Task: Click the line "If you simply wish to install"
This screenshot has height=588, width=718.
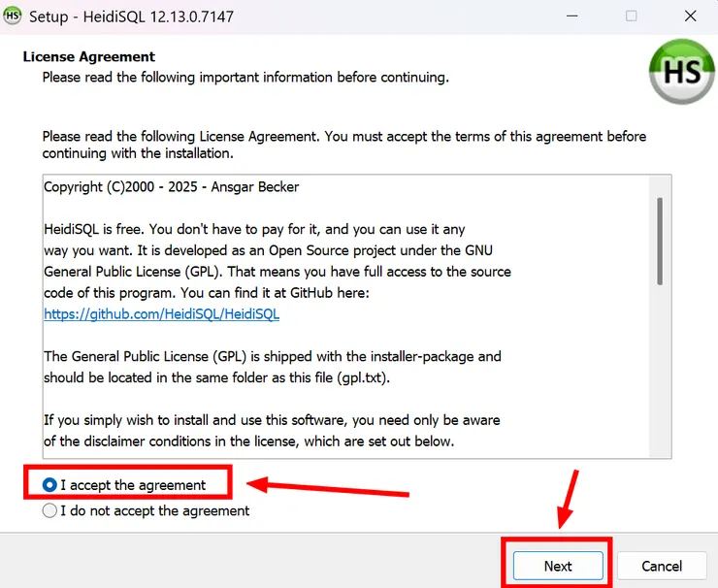Action: tap(272, 420)
